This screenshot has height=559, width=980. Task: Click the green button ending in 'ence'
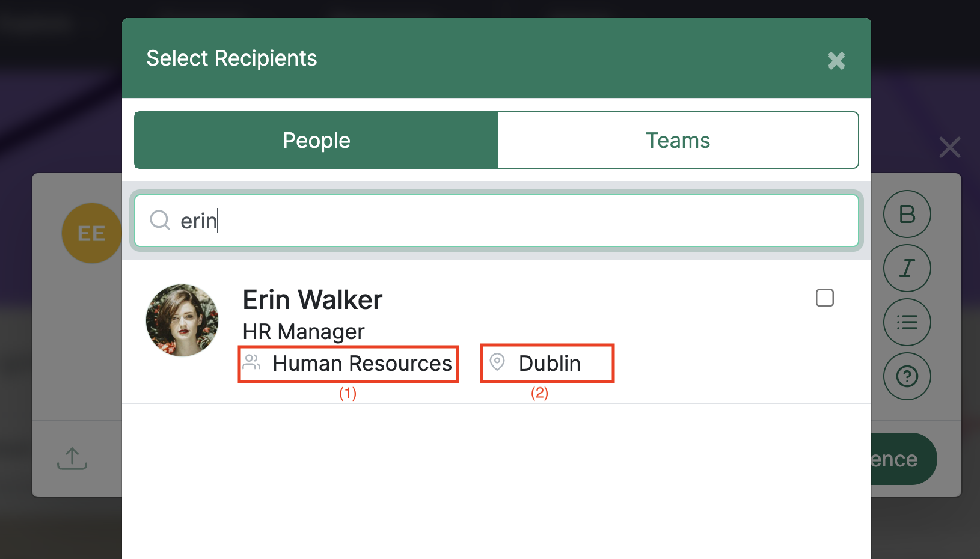tap(904, 459)
